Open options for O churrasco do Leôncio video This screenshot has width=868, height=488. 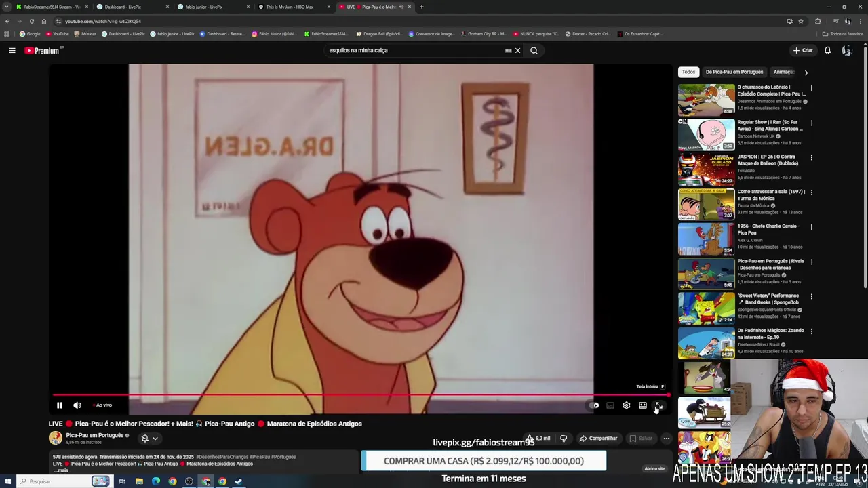coord(811,88)
